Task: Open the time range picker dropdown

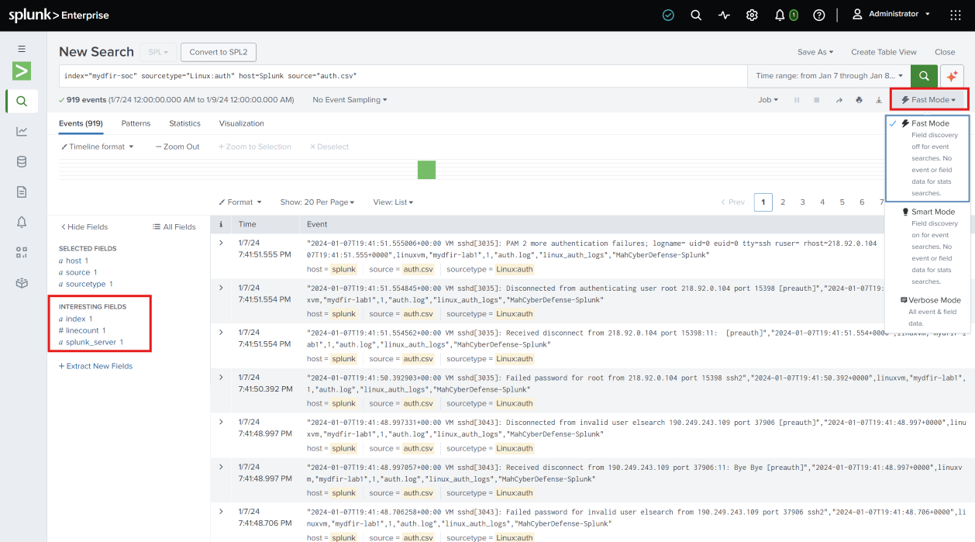Action: coord(829,76)
